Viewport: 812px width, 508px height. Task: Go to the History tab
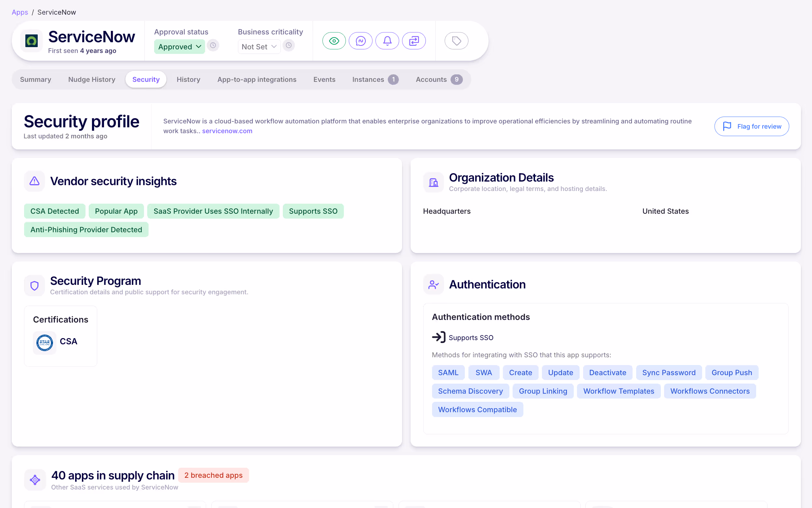pyautogui.click(x=188, y=80)
